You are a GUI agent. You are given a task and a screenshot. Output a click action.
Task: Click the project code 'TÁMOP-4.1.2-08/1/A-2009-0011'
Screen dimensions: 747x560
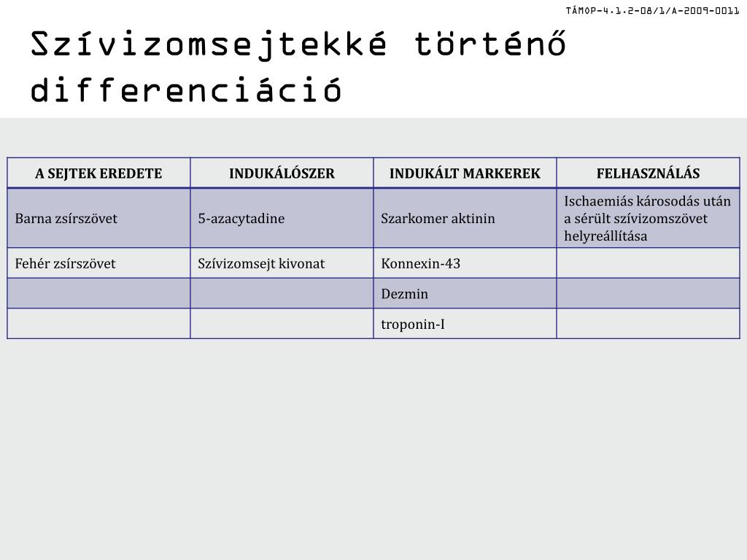tap(652, 10)
